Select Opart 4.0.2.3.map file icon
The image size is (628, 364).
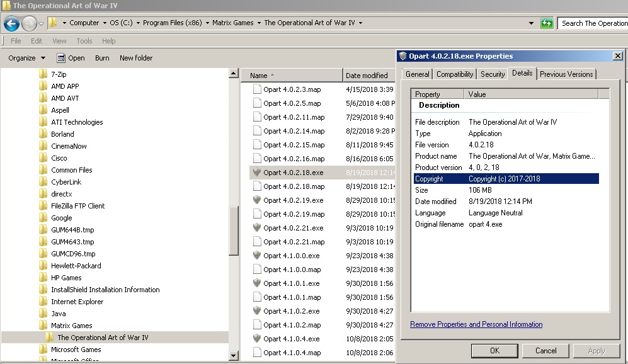click(257, 89)
